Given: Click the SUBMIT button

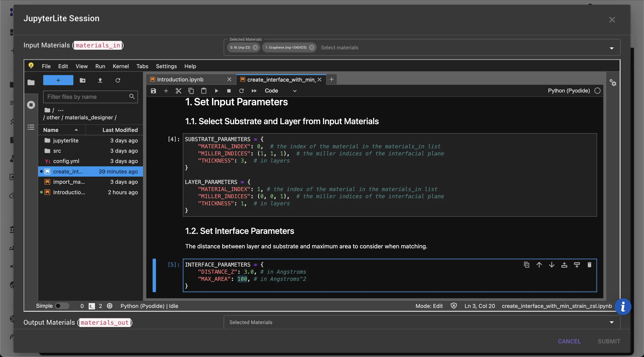Looking at the screenshot, I should coord(609,341).
